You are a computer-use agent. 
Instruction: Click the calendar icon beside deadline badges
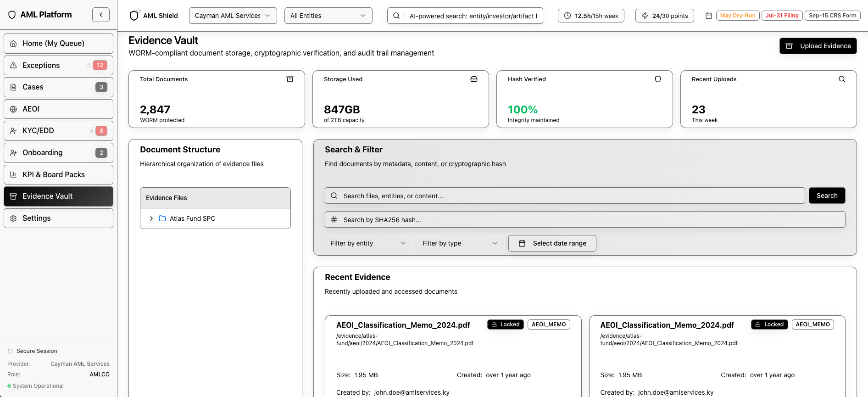point(708,16)
